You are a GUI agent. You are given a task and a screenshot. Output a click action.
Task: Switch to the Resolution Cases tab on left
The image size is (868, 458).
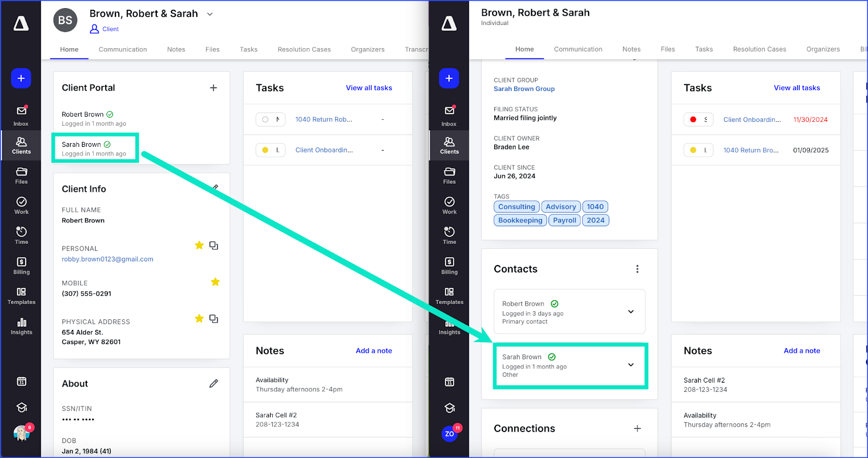coord(304,49)
